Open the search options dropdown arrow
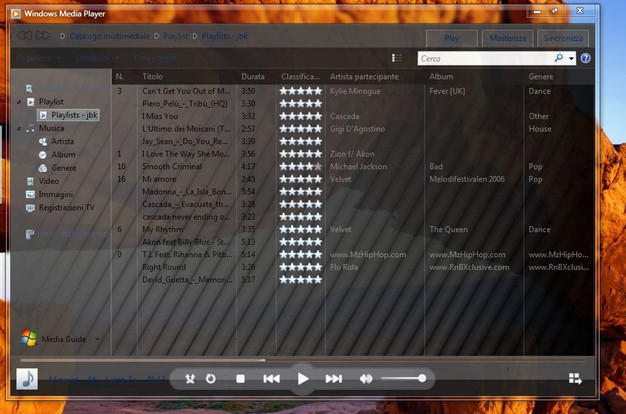The width and height of the screenshot is (626, 414). (571, 58)
